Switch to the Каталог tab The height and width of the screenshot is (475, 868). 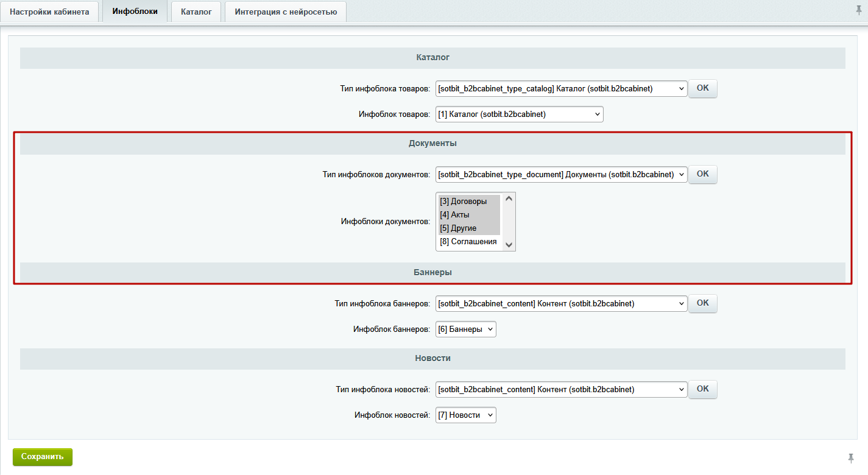tap(196, 12)
